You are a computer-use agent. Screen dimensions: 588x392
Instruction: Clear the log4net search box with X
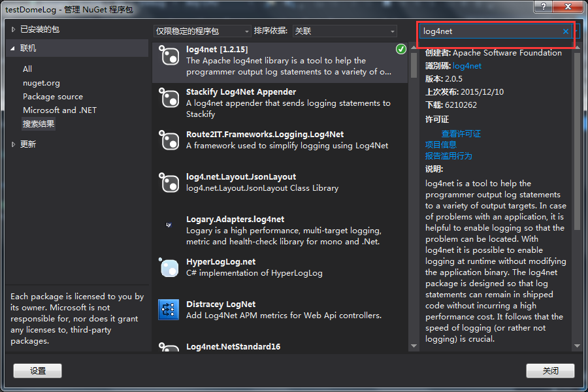click(x=566, y=31)
